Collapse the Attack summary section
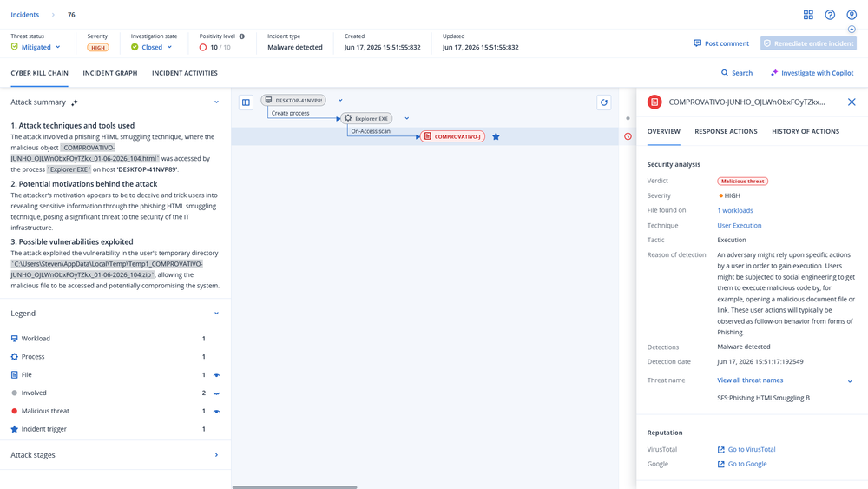 click(x=216, y=102)
